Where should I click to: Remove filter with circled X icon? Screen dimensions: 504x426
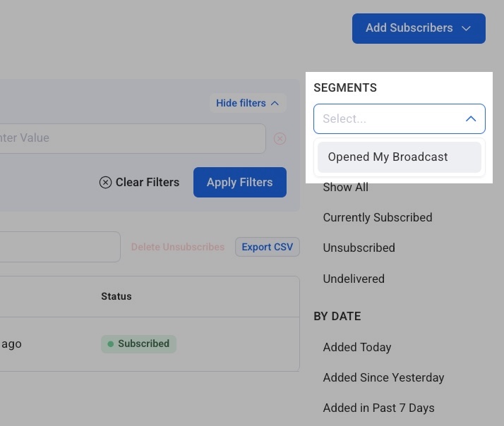[280, 139]
